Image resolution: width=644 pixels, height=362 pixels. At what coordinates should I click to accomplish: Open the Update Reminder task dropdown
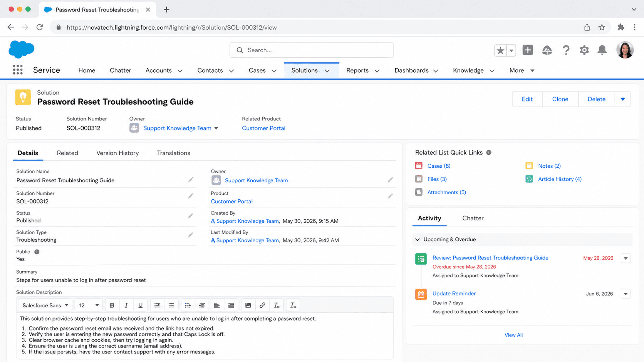[626, 294]
